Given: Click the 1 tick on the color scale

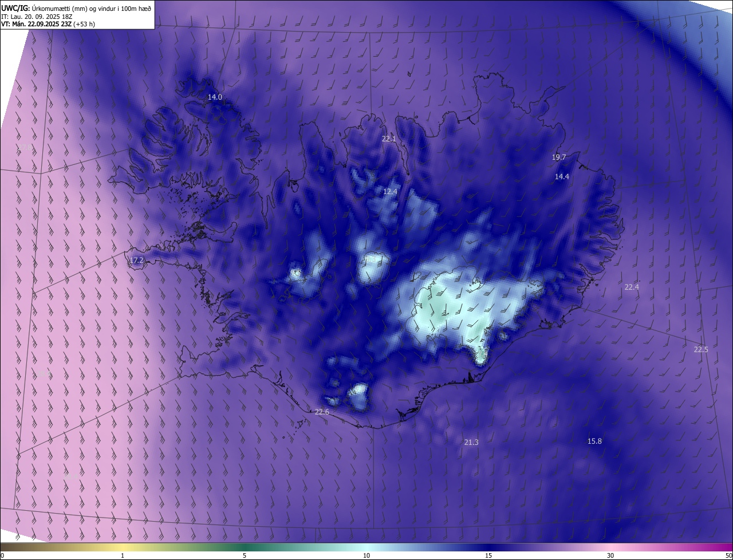Looking at the screenshot, I should coord(123,556).
